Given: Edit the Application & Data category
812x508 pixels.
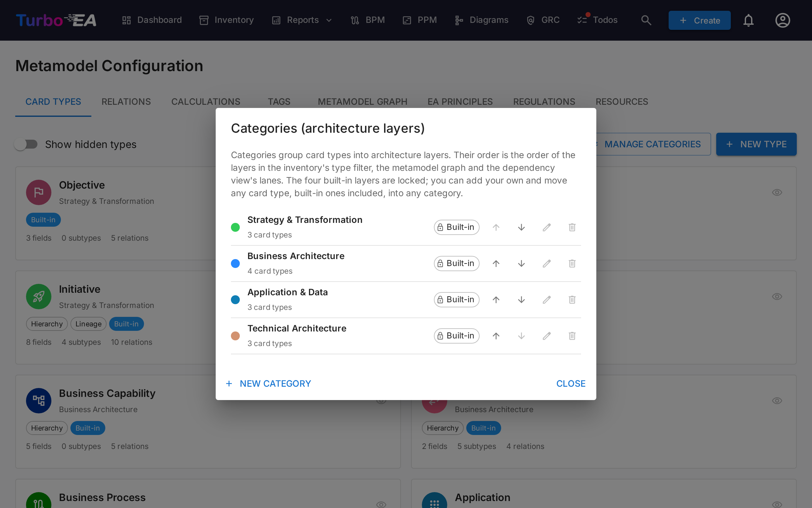Looking at the screenshot, I should 547,300.
